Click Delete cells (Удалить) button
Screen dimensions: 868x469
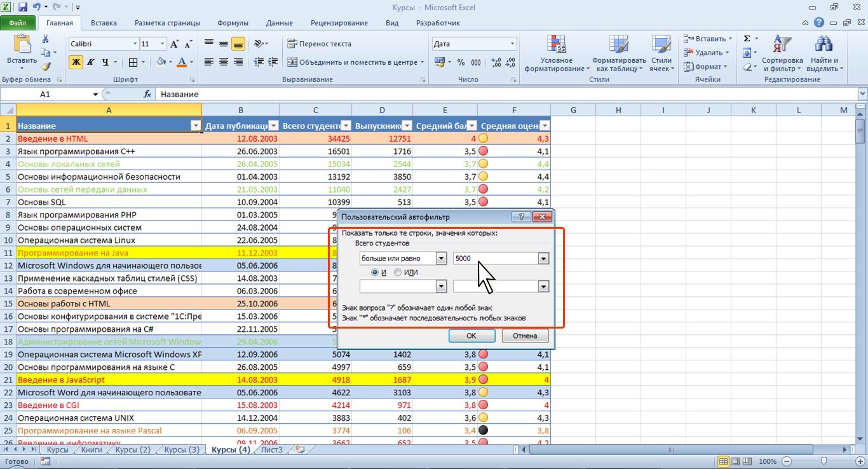click(x=707, y=53)
